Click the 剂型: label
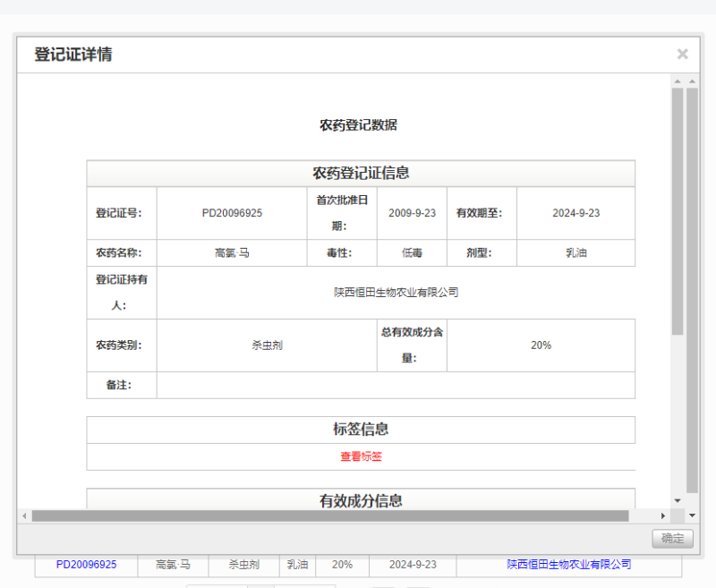 [x=479, y=253]
